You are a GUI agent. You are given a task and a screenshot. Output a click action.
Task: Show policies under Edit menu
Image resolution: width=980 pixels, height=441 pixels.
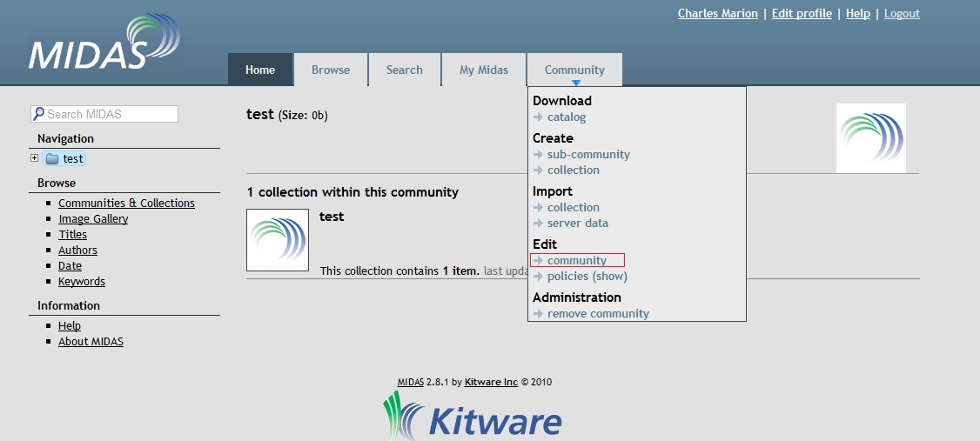587,277
